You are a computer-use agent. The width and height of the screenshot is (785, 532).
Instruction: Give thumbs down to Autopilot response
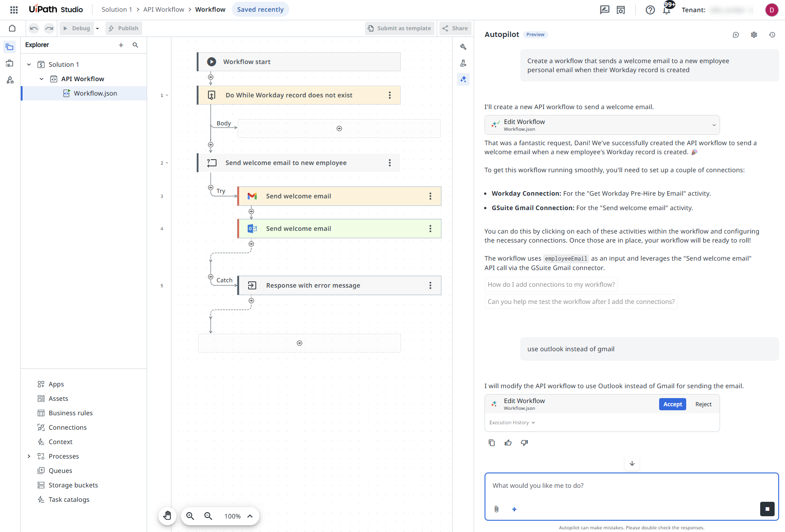tap(524, 443)
